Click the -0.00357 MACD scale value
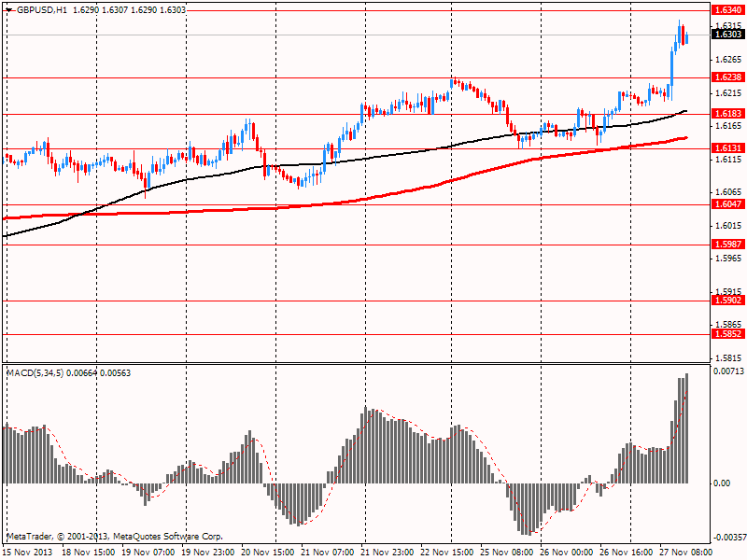The image size is (747, 560). (x=728, y=538)
